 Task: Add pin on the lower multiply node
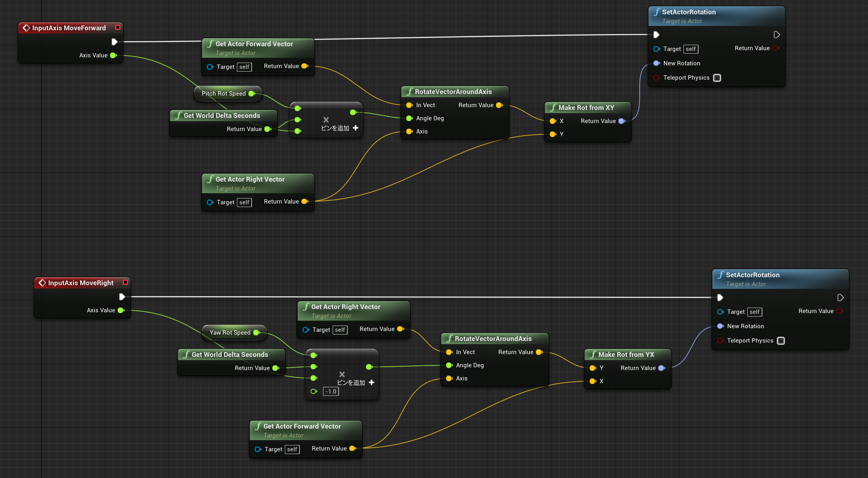click(x=371, y=382)
